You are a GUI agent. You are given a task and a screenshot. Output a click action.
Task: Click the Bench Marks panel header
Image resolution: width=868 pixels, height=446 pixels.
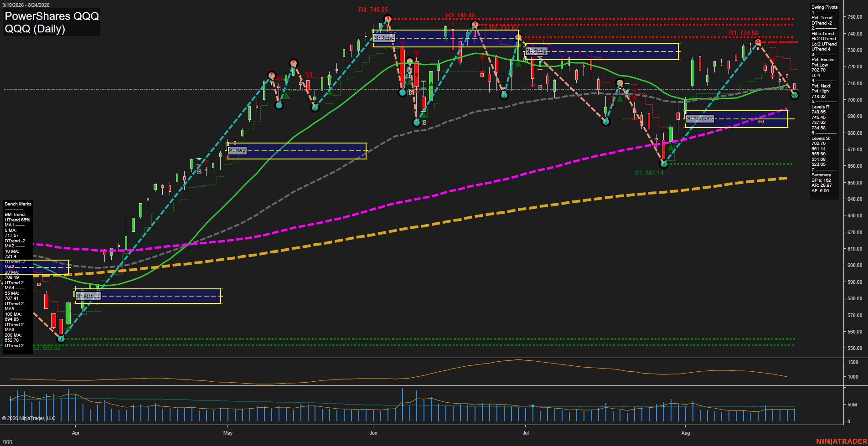18,204
